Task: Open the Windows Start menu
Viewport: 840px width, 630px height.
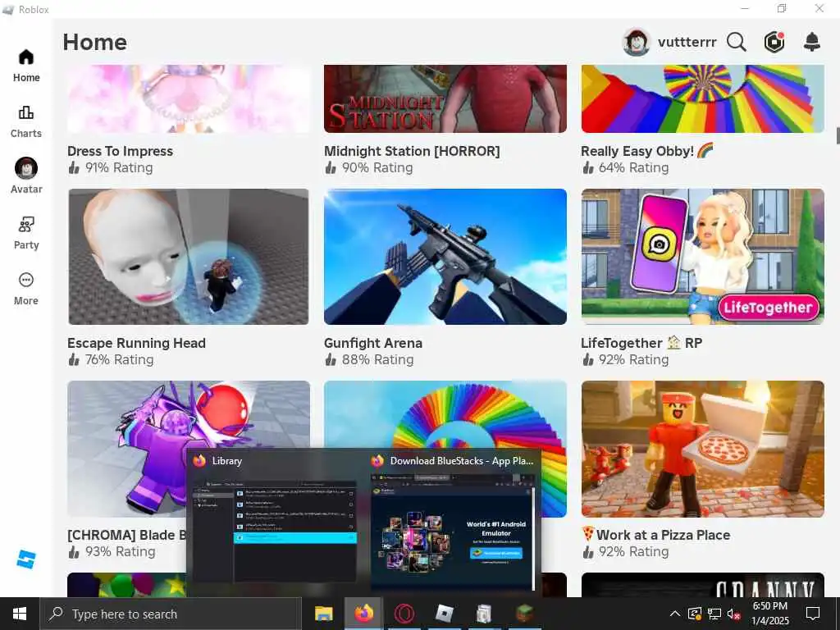Action: [x=20, y=614]
